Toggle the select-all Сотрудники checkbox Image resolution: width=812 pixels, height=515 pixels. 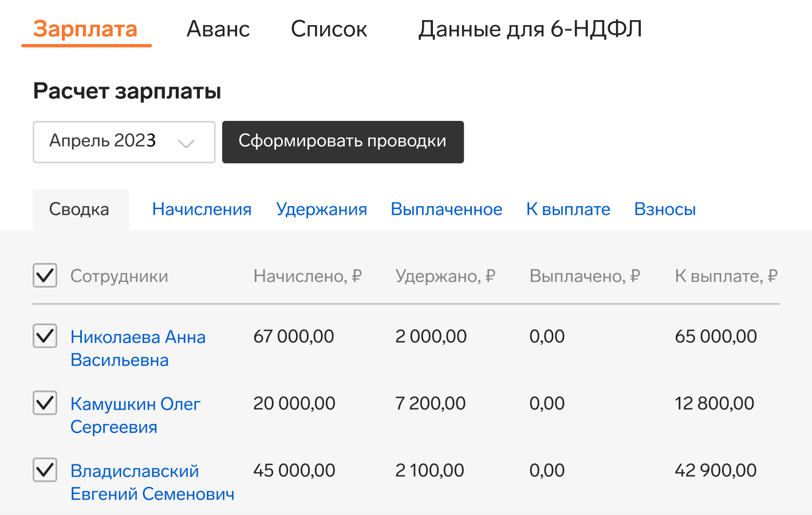(x=45, y=276)
